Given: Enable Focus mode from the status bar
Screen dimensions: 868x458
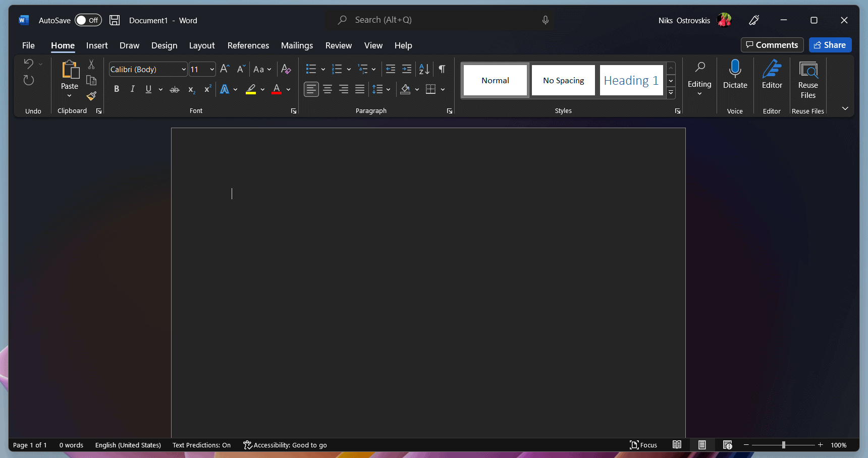Looking at the screenshot, I should click(x=644, y=445).
